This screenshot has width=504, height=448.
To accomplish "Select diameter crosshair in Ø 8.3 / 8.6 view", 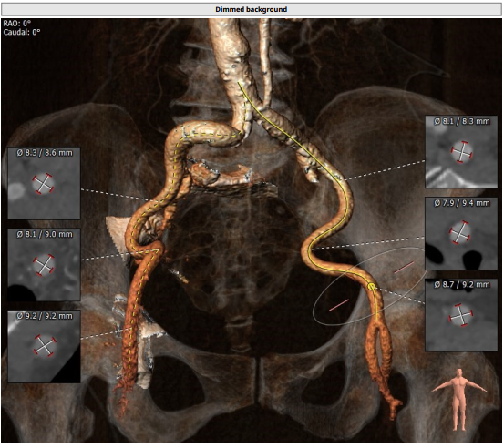I will click(43, 184).
